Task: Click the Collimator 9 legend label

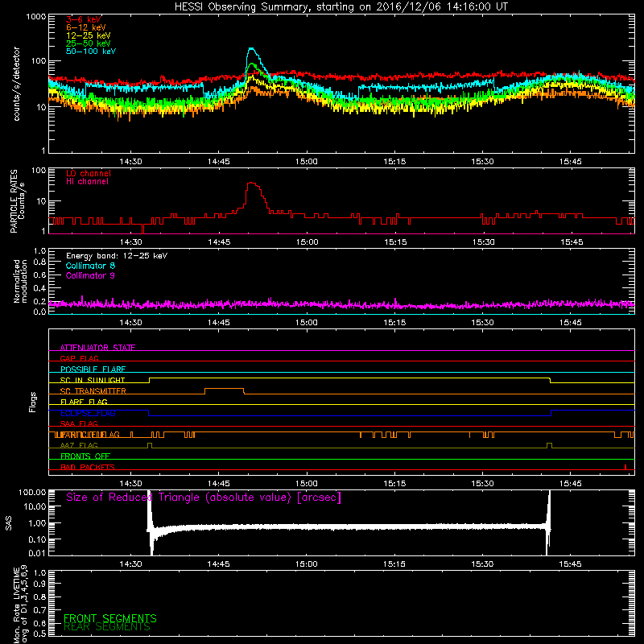Action: click(x=90, y=275)
